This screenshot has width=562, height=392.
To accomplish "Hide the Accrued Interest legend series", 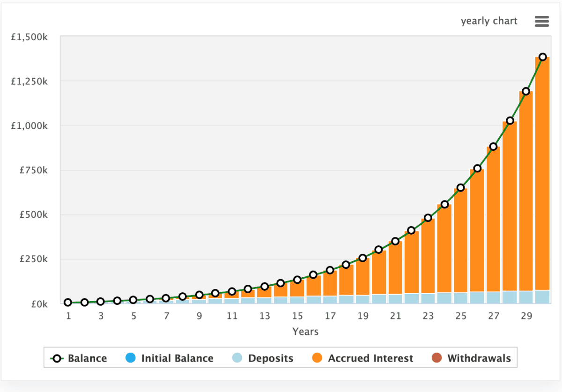I will pyautogui.click(x=363, y=358).
